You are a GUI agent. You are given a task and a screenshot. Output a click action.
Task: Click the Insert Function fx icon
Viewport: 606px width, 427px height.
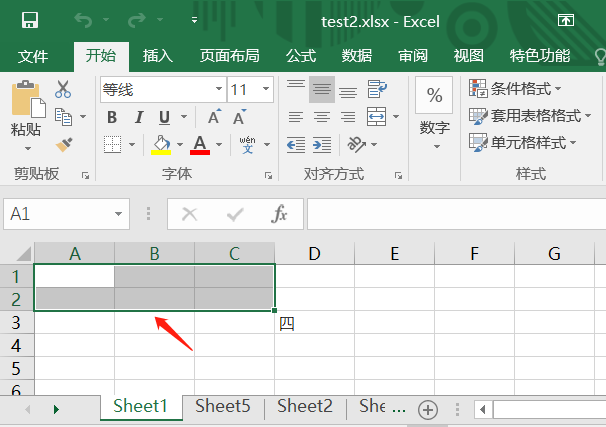[280, 214]
